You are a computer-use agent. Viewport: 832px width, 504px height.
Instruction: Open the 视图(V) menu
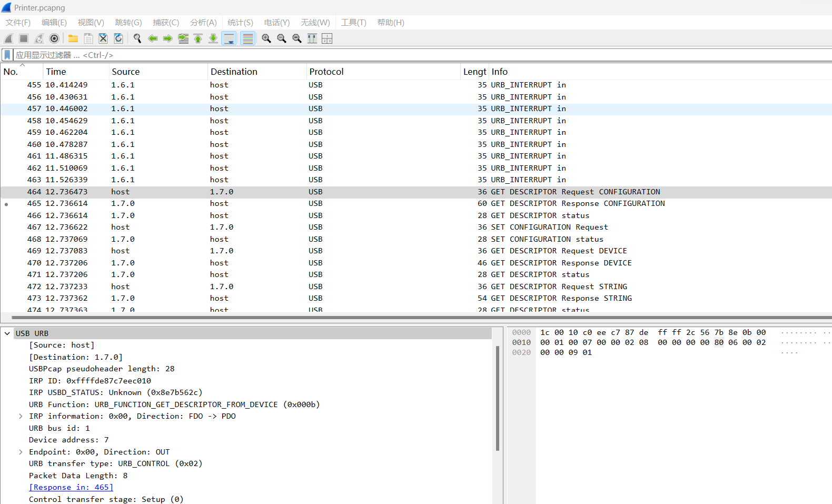(91, 23)
